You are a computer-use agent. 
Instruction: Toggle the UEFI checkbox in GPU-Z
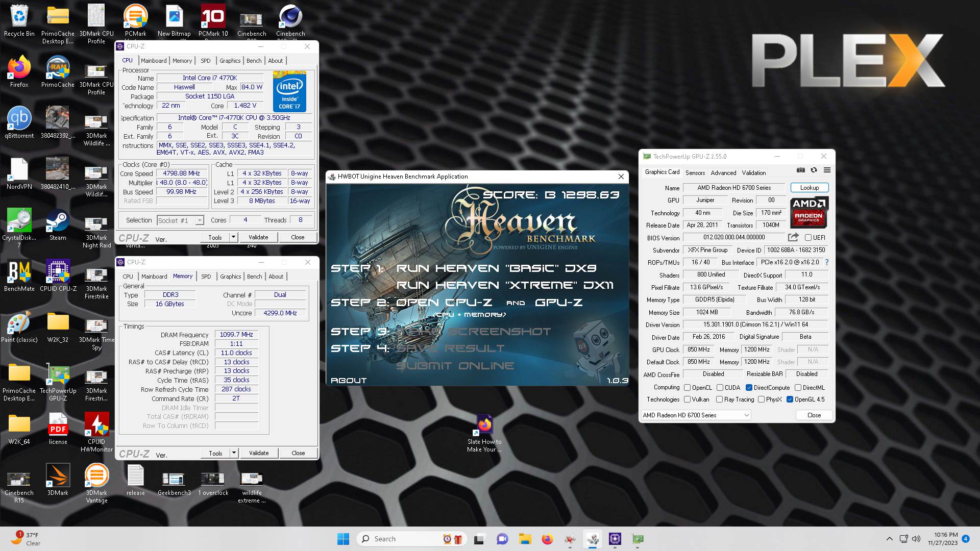pos(808,238)
